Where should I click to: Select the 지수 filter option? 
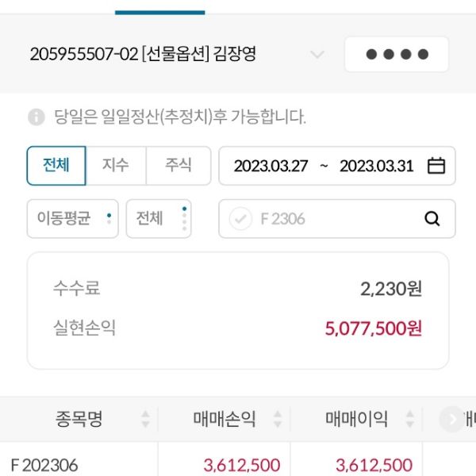(x=116, y=166)
